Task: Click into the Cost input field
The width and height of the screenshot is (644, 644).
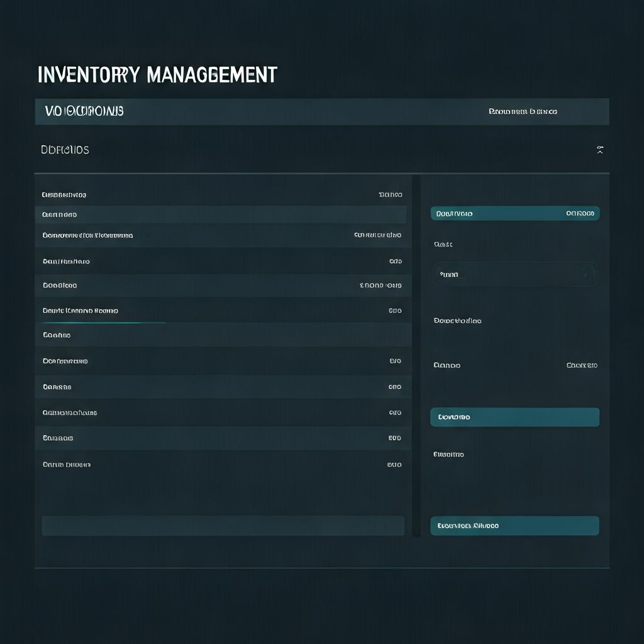Action: tap(503, 274)
